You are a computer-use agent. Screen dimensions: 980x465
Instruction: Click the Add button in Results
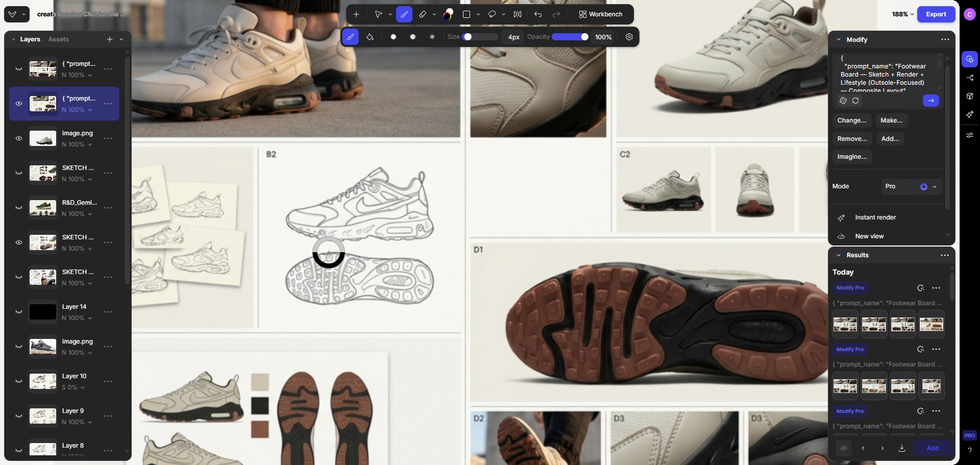point(933,448)
